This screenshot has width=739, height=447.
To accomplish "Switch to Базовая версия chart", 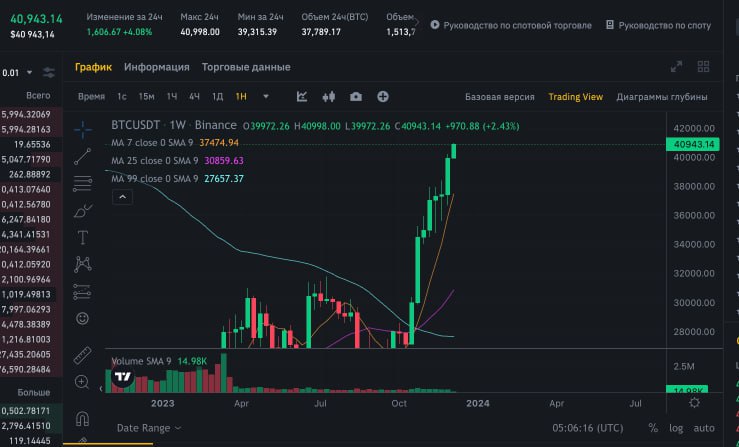I will pyautogui.click(x=498, y=97).
